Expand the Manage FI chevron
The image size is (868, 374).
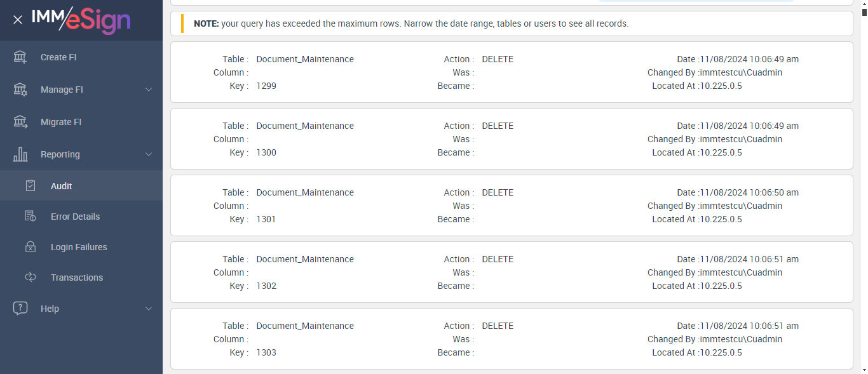[149, 90]
